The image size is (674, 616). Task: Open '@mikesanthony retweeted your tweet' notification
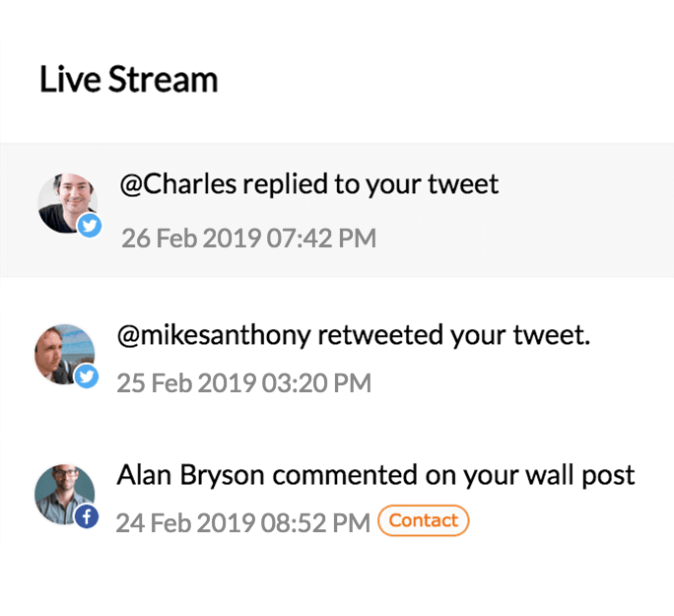[354, 335]
